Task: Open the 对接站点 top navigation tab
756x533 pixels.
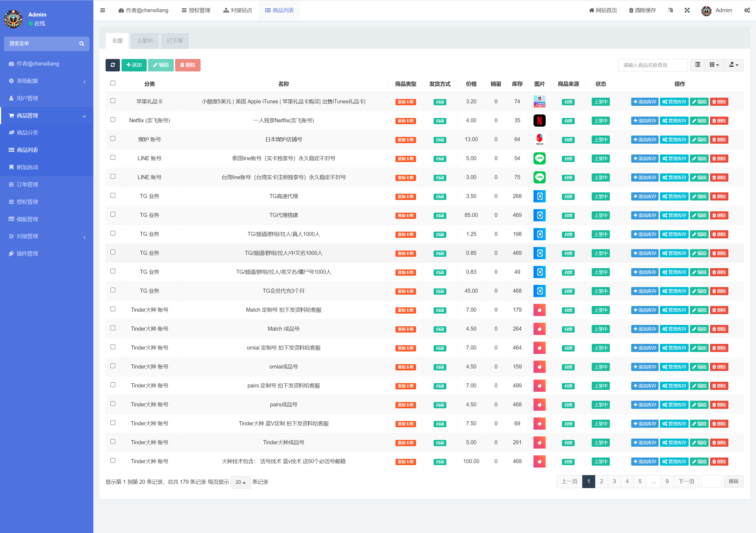Action: coord(237,10)
